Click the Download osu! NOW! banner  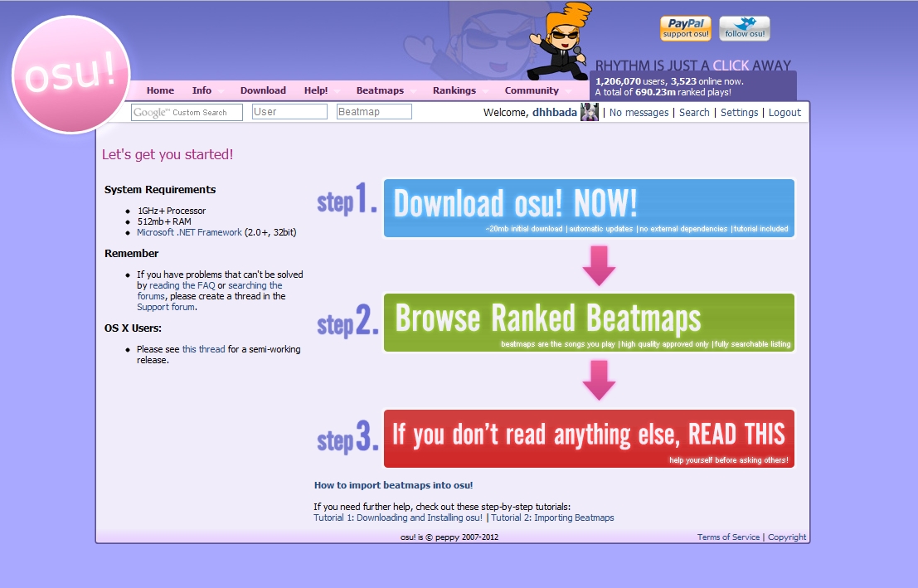pyautogui.click(x=589, y=208)
